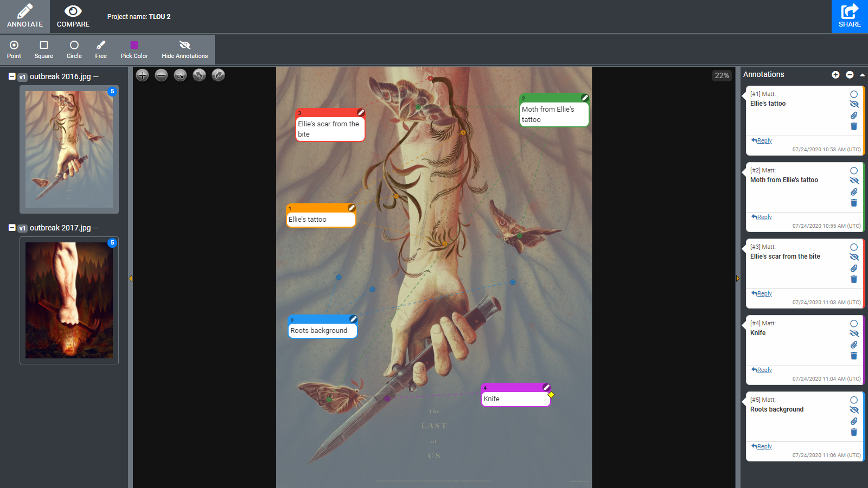Fit image to viewer window

[x=180, y=75]
